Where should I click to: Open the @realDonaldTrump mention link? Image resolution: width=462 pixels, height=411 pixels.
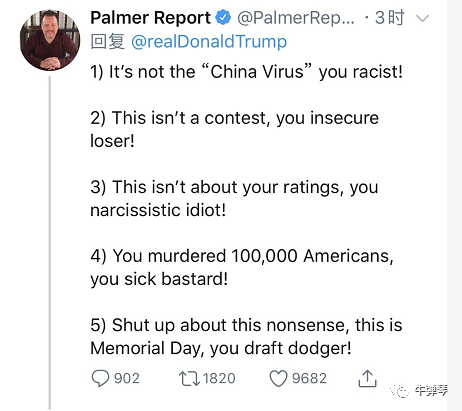point(209,42)
